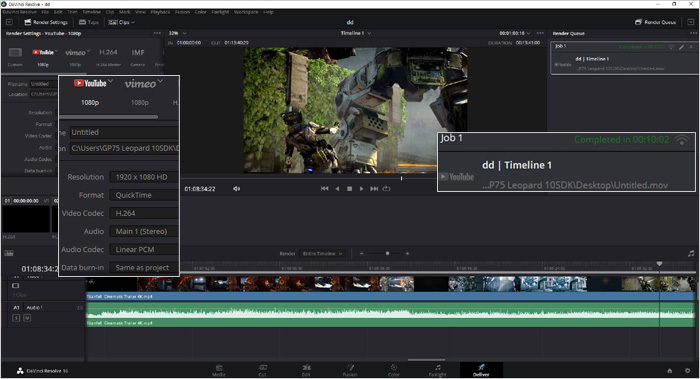Image resolution: width=700 pixels, height=379 pixels.
Task: Jump to last frame transport button
Action: [x=374, y=189]
